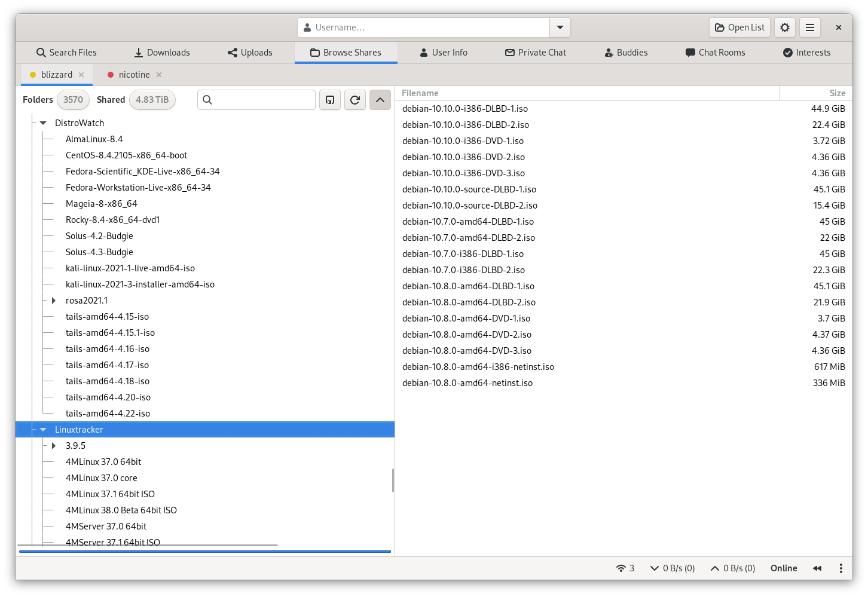The height and width of the screenshot is (597, 868).
Task: Click the upload speed status
Action: [733, 568]
